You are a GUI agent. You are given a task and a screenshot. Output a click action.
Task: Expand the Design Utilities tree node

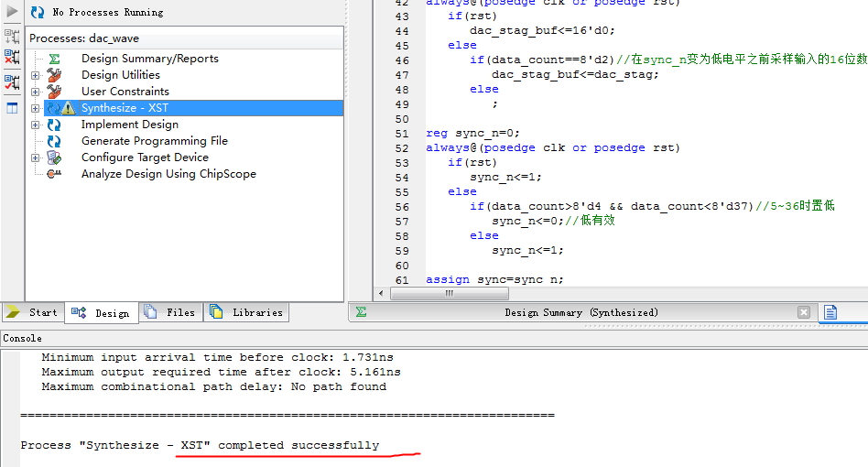(36, 75)
